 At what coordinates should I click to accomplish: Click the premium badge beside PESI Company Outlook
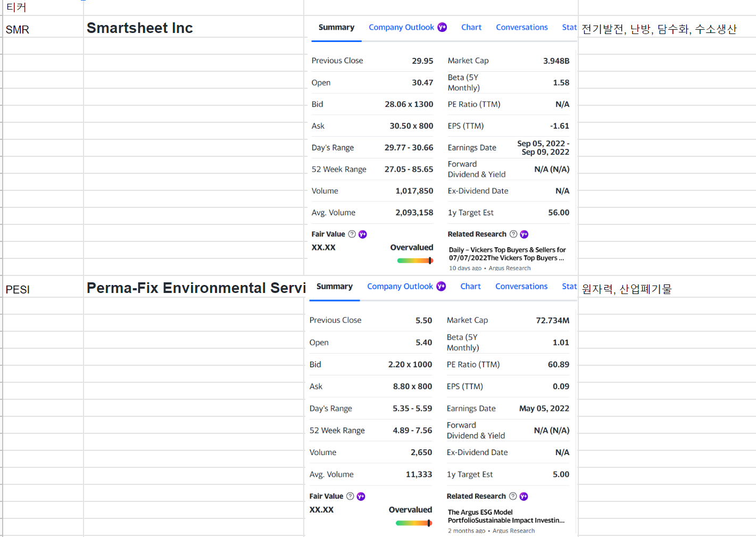click(441, 286)
